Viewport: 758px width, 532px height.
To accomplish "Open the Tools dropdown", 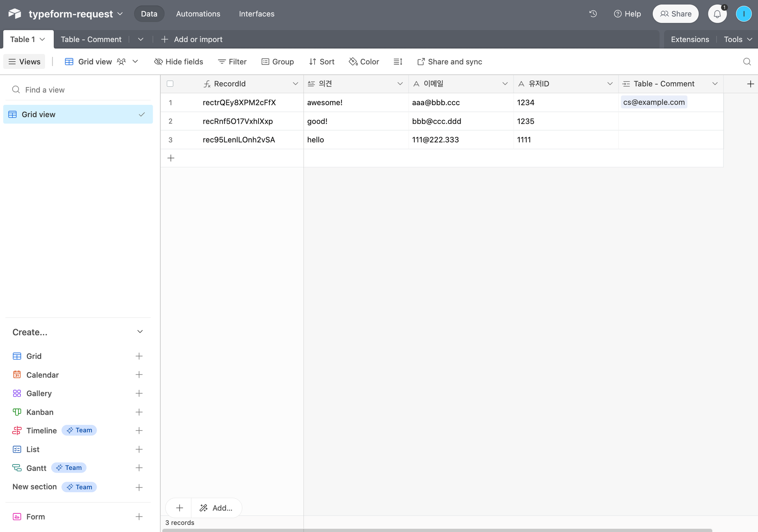I will (738, 39).
